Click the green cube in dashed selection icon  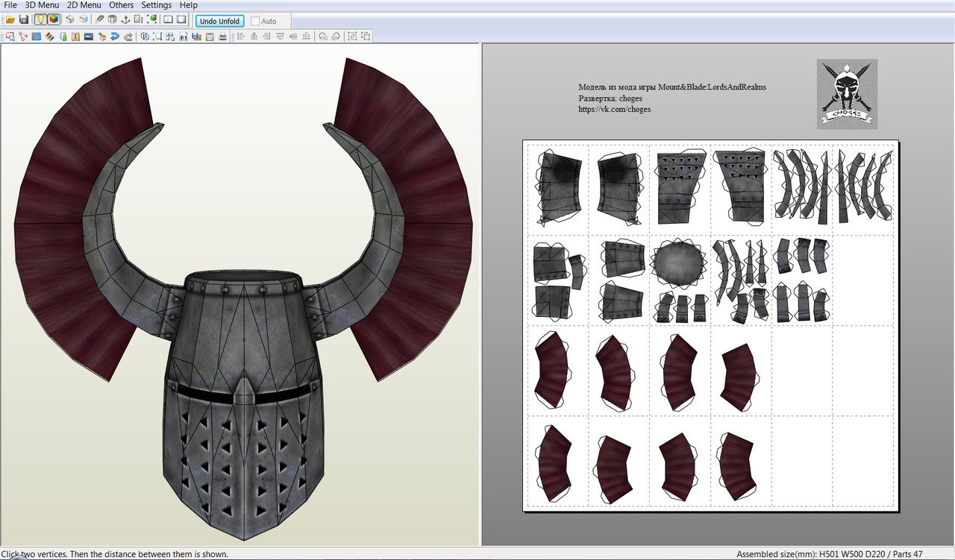[x=152, y=19]
